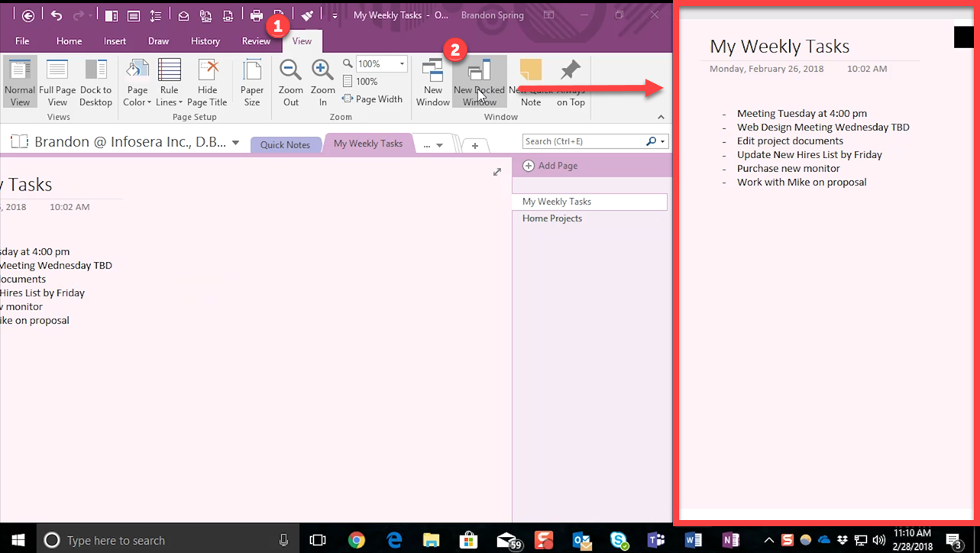
Task: Collapse the ribbon with the chevron
Action: point(661,117)
